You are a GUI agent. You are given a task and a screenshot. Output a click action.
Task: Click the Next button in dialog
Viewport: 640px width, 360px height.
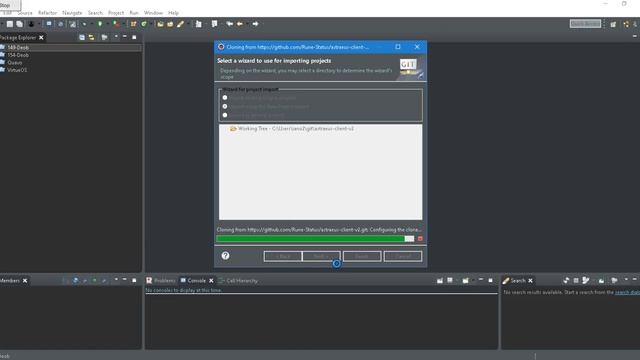321,256
